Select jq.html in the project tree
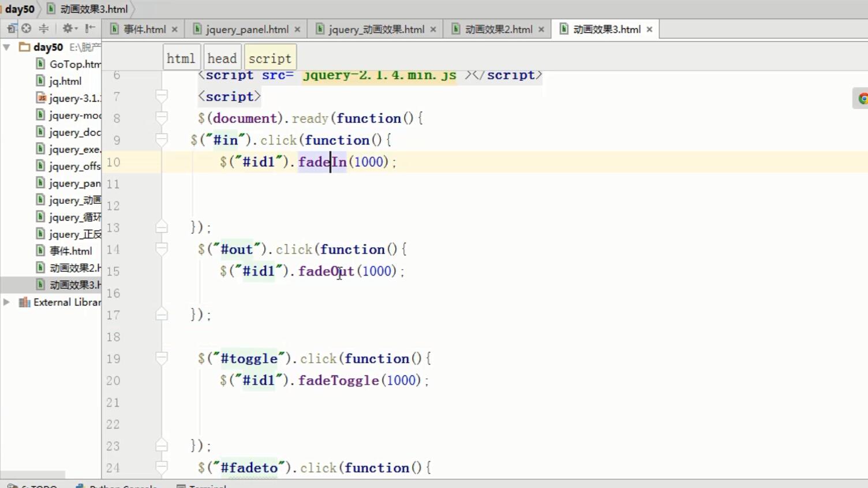 [x=65, y=81]
